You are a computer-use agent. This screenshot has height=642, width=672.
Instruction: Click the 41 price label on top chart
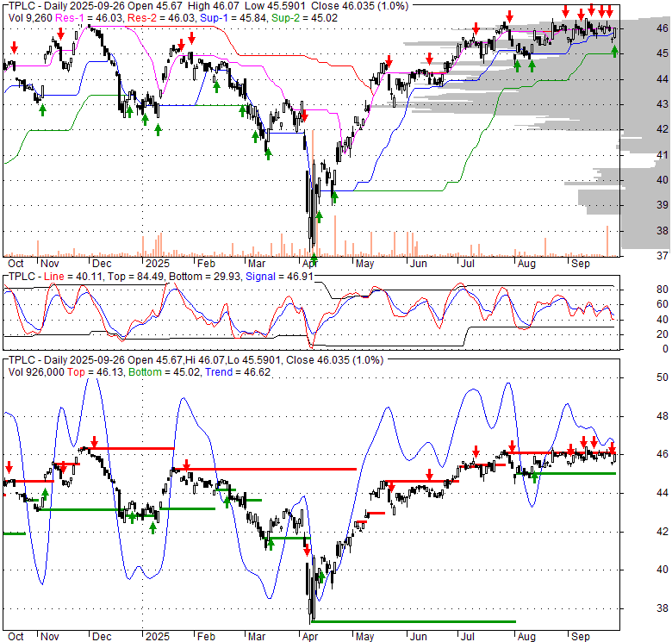[x=663, y=155]
